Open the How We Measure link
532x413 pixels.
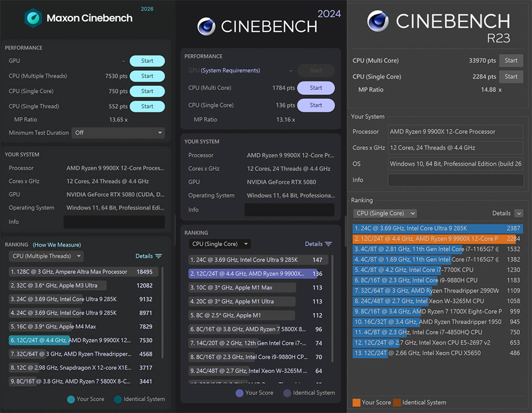(x=57, y=245)
